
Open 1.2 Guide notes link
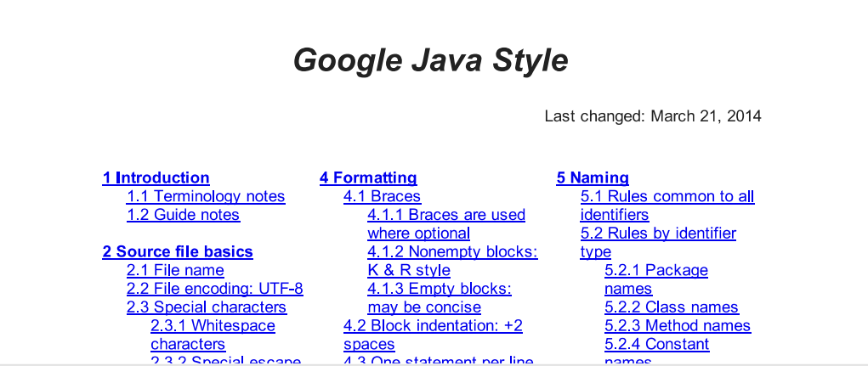click(x=184, y=215)
